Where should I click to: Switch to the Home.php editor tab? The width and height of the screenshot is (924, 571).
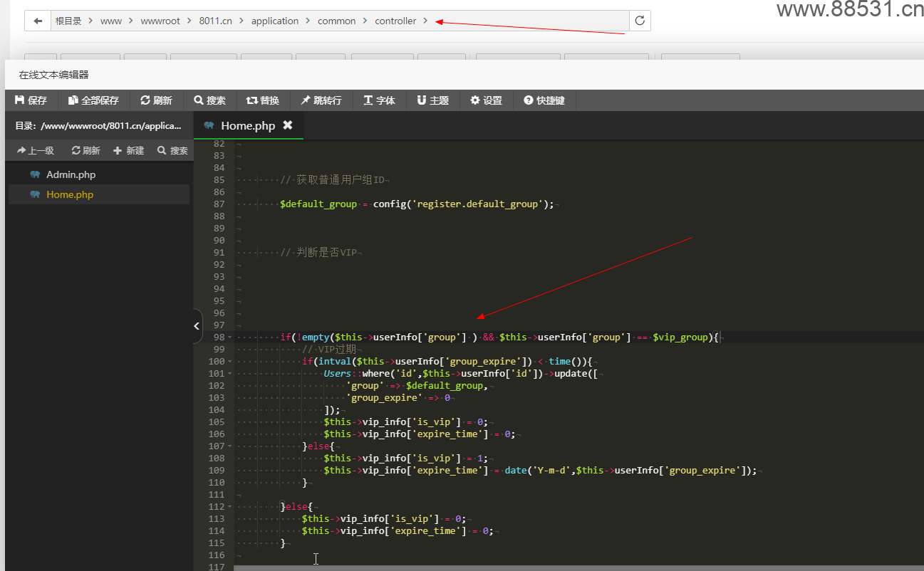click(247, 125)
